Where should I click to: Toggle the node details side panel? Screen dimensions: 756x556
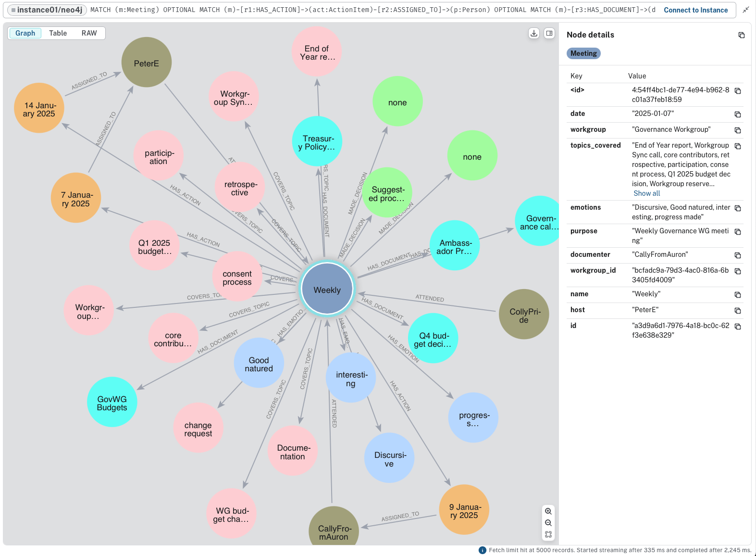[x=549, y=33]
